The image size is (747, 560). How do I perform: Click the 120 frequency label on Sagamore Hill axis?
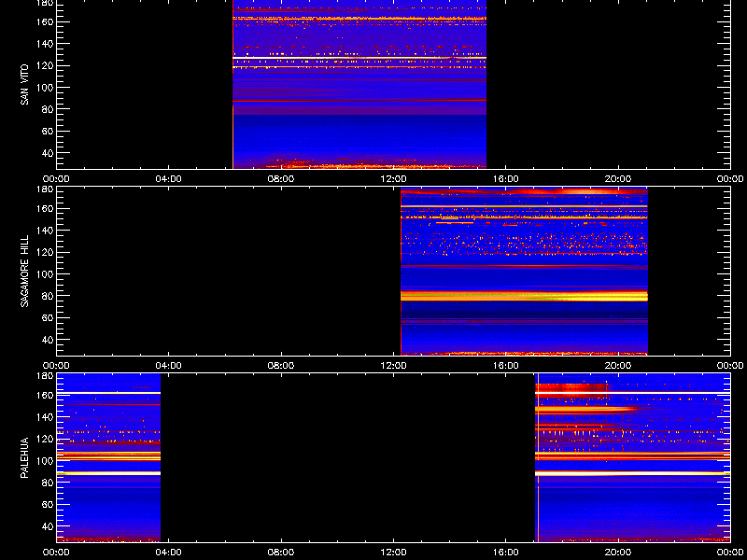click(x=45, y=252)
